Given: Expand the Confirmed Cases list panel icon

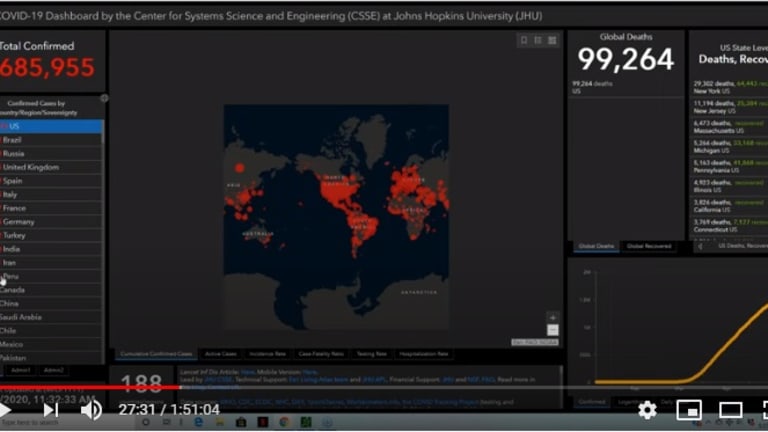Looking at the screenshot, I should pos(104,98).
